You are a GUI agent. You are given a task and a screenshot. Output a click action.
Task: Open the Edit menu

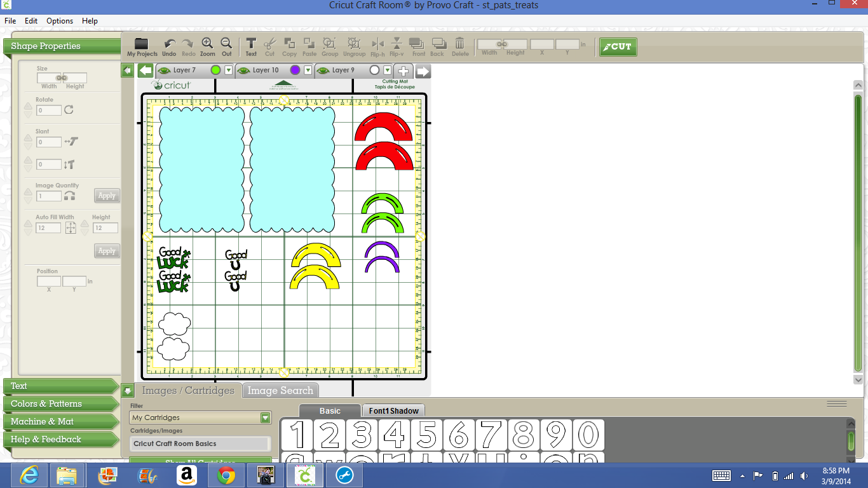31,21
